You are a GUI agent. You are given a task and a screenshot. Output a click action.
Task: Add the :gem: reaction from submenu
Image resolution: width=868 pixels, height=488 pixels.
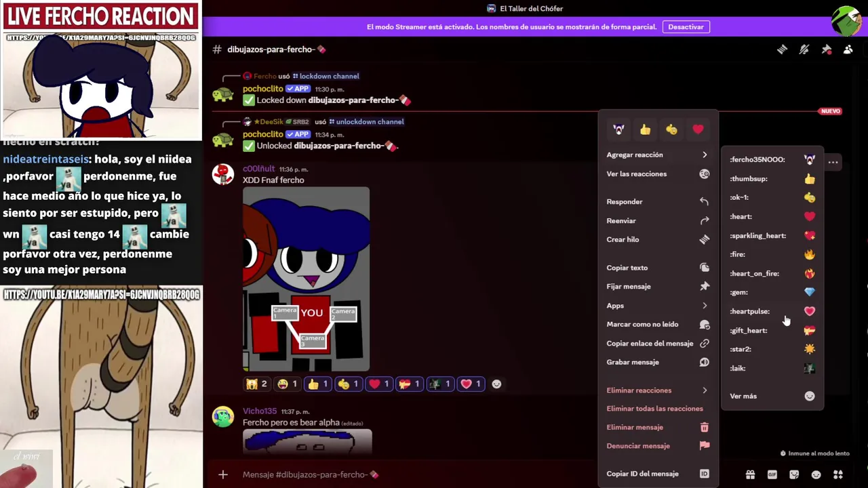tap(772, 292)
